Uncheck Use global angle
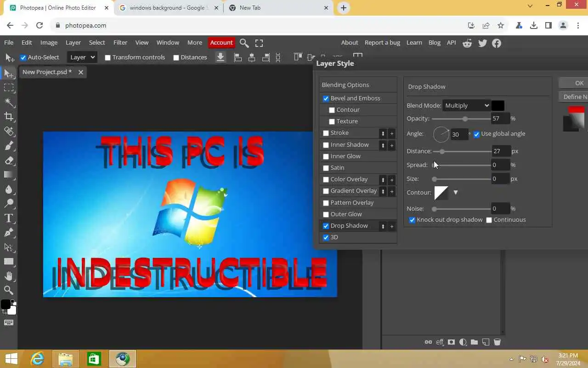Image resolution: width=588 pixels, height=368 pixels. [x=476, y=134]
